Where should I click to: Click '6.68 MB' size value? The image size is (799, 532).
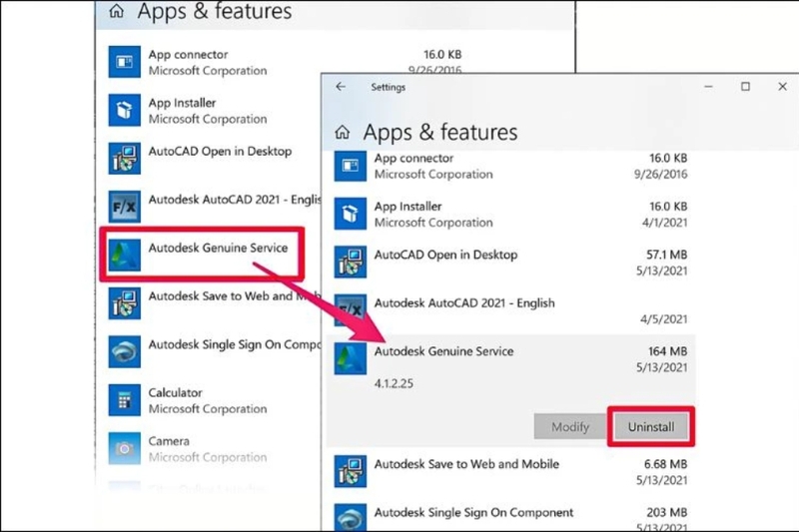(x=665, y=464)
